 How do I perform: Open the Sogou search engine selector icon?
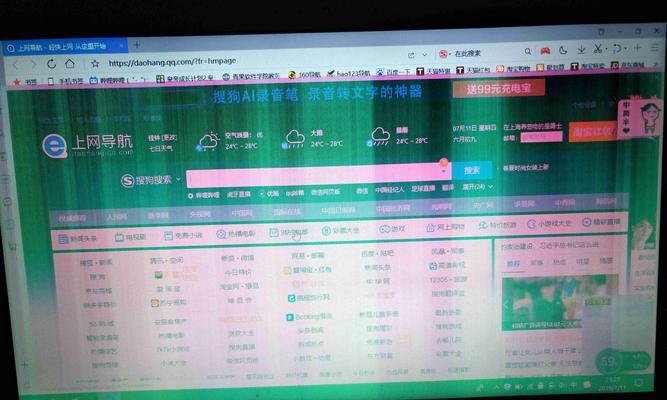[444, 54]
